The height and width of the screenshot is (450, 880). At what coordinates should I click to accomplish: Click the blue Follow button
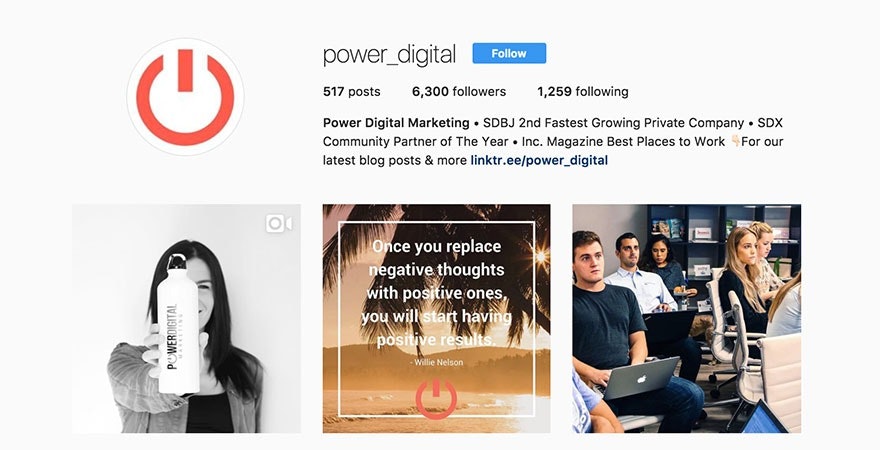click(509, 53)
